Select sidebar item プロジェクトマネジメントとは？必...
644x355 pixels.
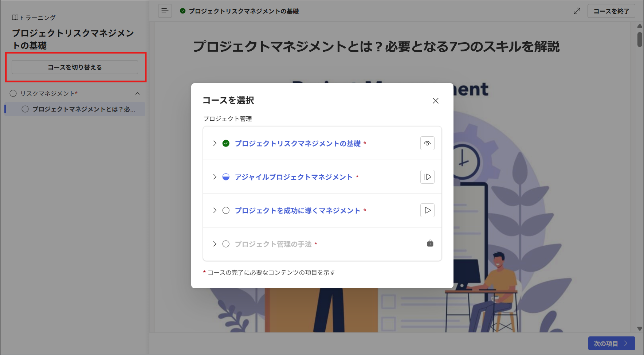coord(75,109)
